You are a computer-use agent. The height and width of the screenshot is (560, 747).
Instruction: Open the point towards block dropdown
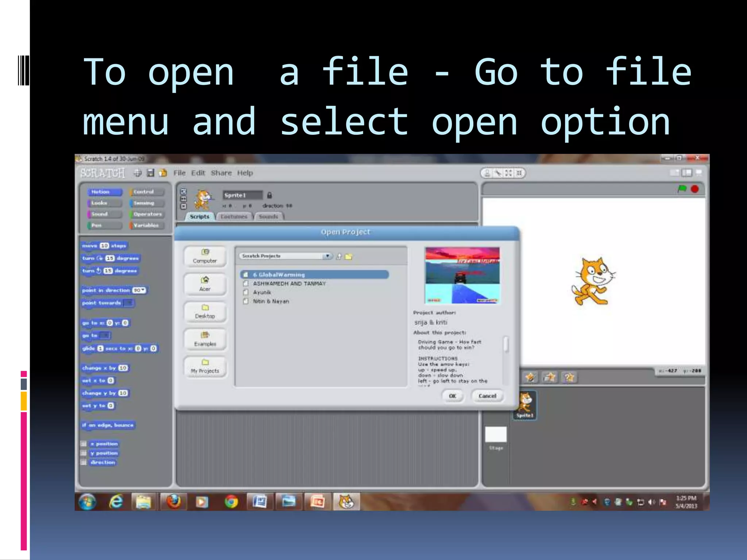(x=128, y=303)
